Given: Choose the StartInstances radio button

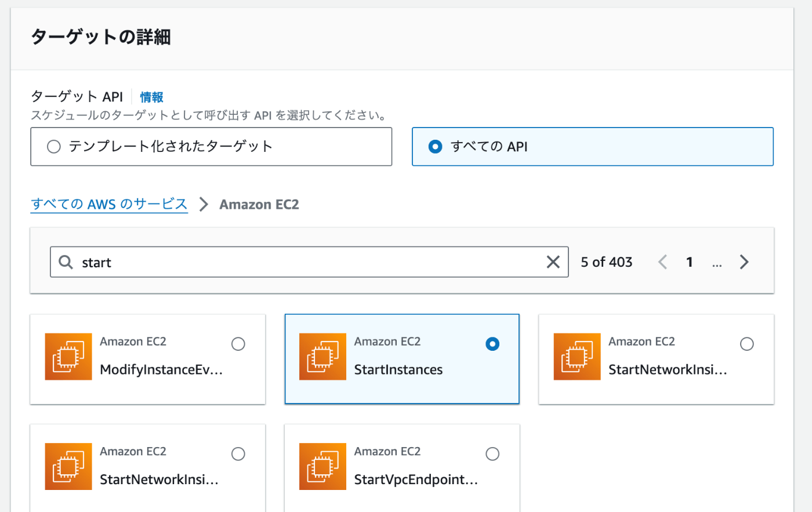Looking at the screenshot, I should coord(492,344).
